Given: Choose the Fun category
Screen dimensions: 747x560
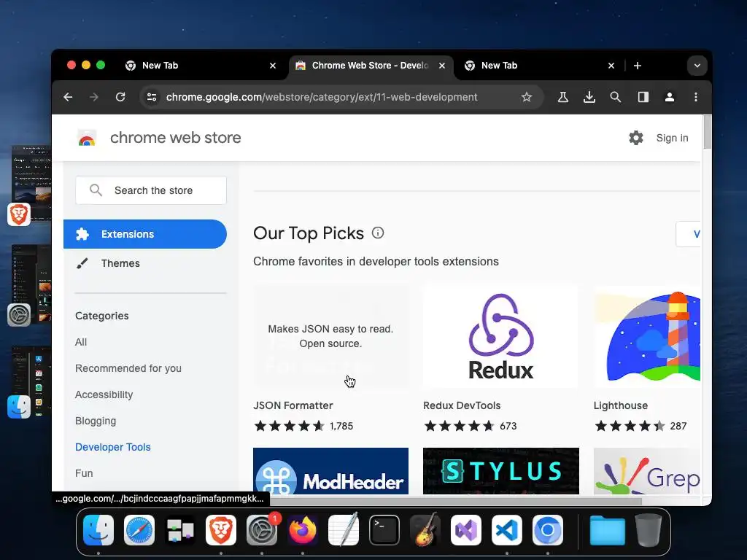Looking at the screenshot, I should (84, 473).
